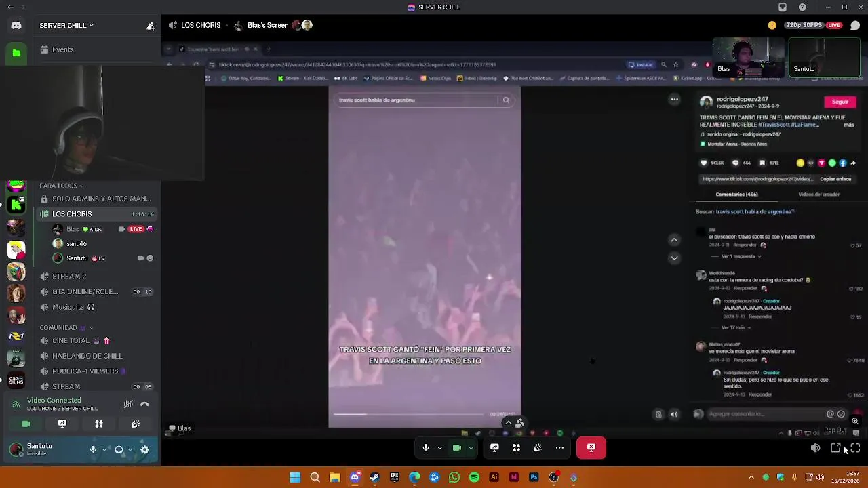Open more options ellipsis in call controls

559,447
